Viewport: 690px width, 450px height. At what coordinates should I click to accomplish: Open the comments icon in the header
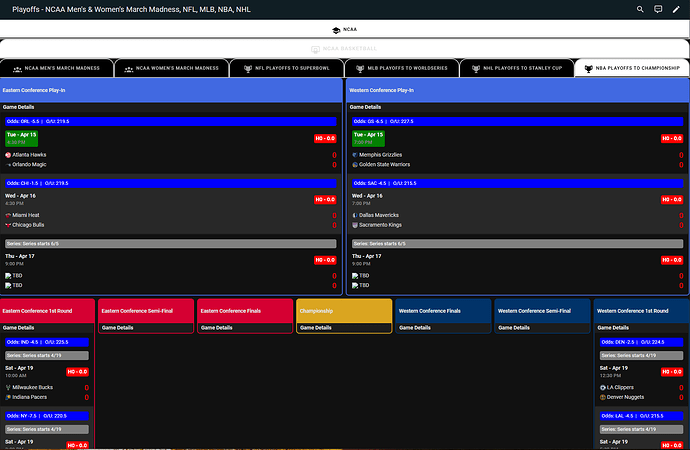coord(658,9)
